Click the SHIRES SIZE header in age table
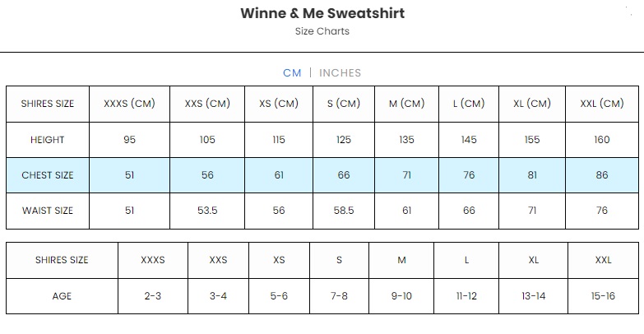The width and height of the screenshot is (644, 334). click(x=62, y=260)
